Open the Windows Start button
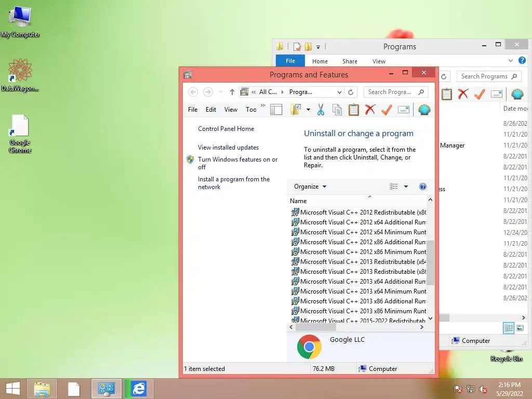The height and width of the screenshot is (399, 532). (13, 389)
